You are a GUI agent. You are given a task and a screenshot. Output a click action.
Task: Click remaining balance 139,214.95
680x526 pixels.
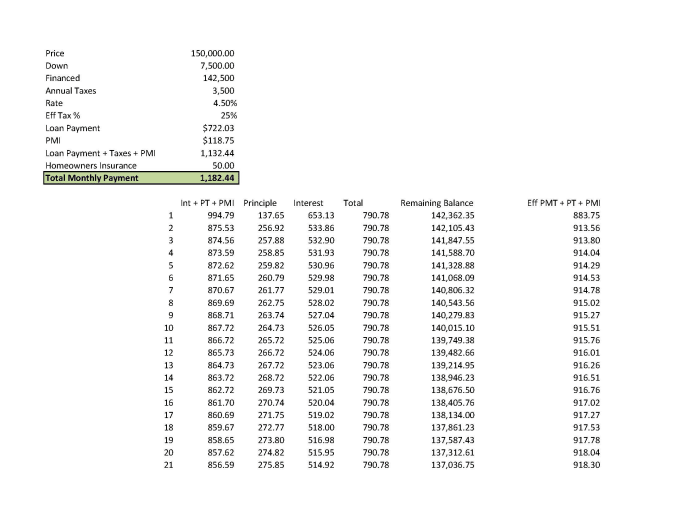click(453, 365)
